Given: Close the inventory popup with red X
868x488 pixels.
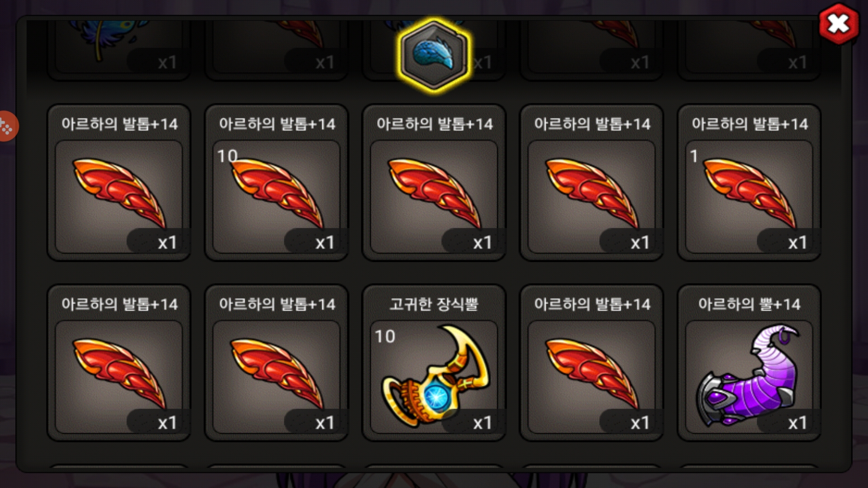Looking at the screenshot, I should tap(839, 23).
